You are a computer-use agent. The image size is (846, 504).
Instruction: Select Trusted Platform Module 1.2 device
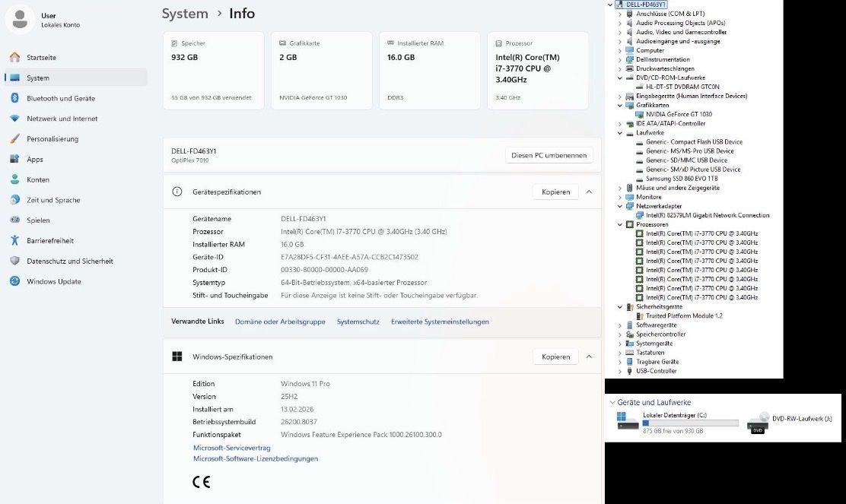point(684,316)
